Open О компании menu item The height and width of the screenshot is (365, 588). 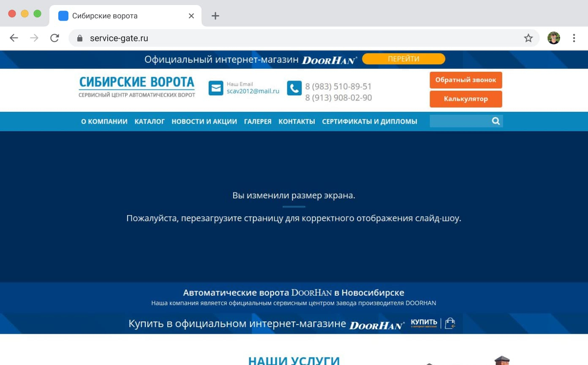point(104,122)
